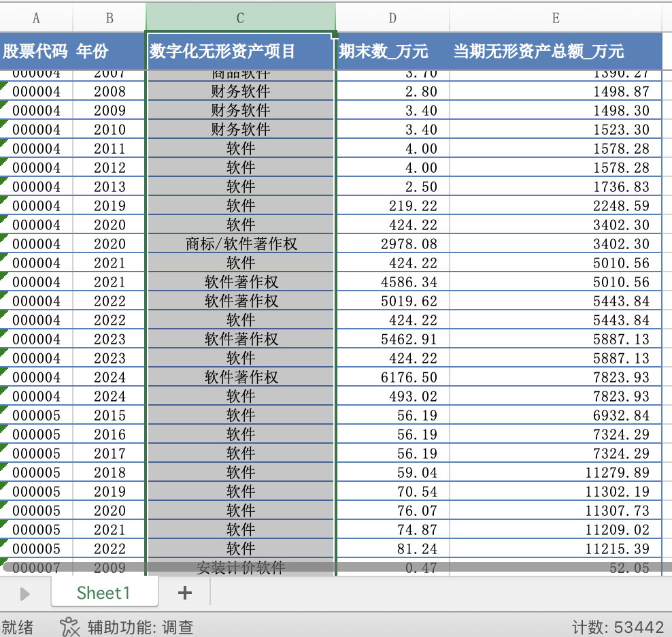This screenshot has width=672, height=637.
Task: Select 软件著作权 cell in 2024 row
Action: click(x=240, y=377)
